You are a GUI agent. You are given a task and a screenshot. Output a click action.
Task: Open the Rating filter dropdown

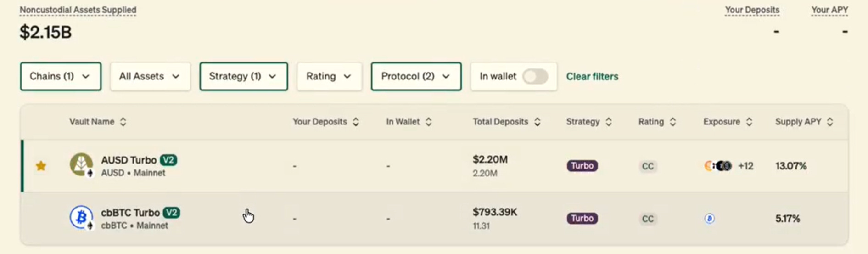coord(329,76)
